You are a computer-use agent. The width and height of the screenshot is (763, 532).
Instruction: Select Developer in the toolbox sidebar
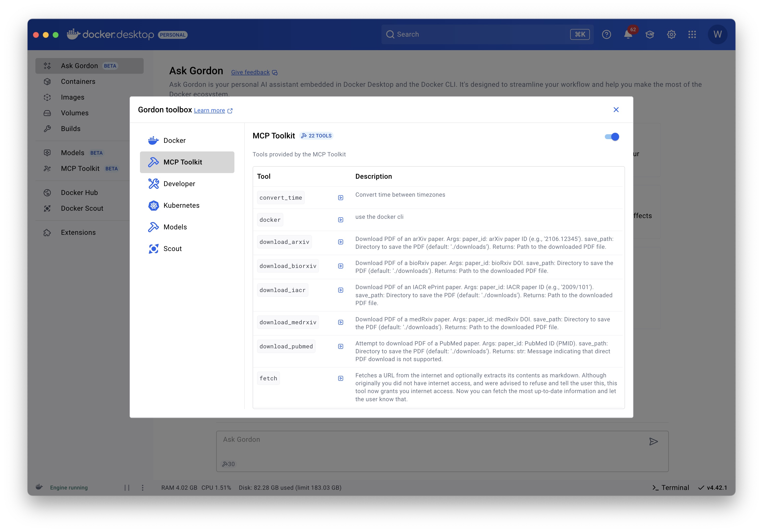(179, 184)
